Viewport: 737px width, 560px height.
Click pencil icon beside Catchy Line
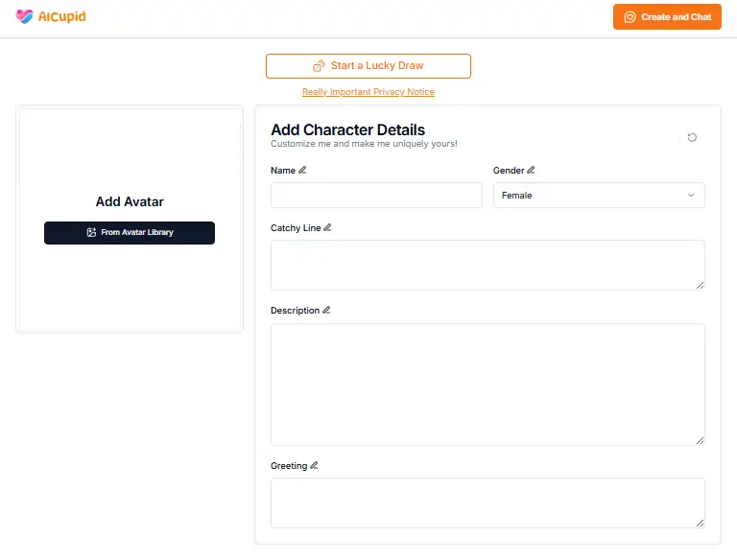coord(327,228)
